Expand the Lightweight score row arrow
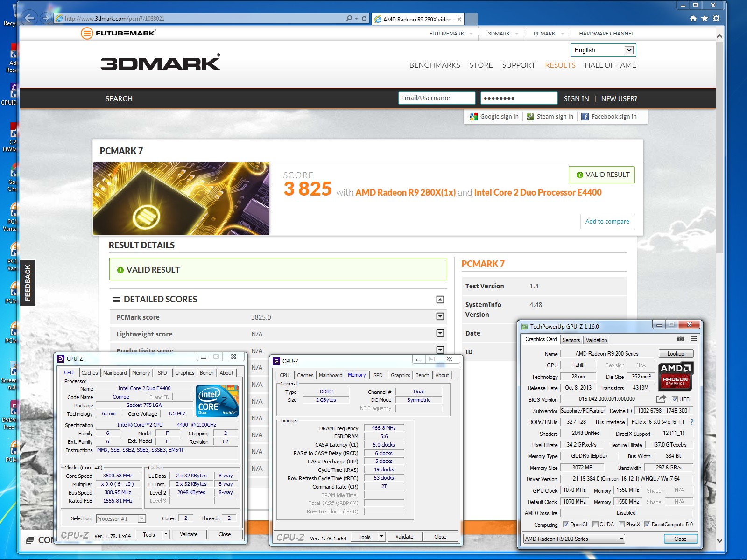 coord(440,333)
